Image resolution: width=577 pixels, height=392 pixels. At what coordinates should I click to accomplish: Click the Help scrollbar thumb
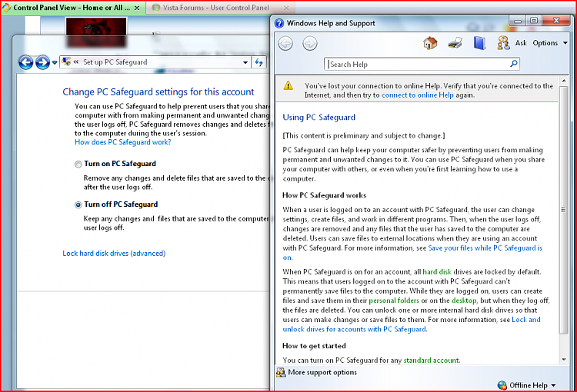click(x=563, y=211)
